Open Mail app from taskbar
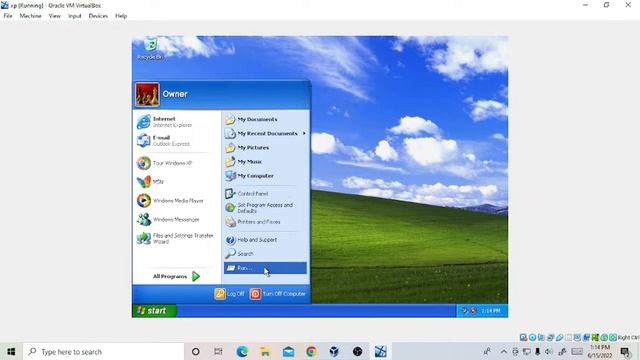 tap(289, 351)
